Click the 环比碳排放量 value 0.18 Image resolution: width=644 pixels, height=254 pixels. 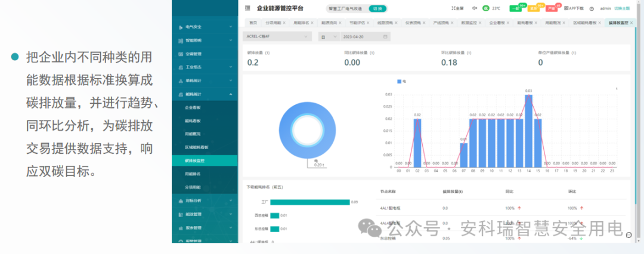[x=450, y=63]
